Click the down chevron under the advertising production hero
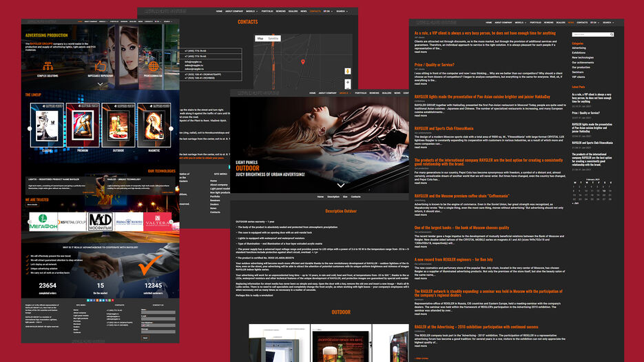The height and width of the screenshot is (362, 644). tap(100, 84)
